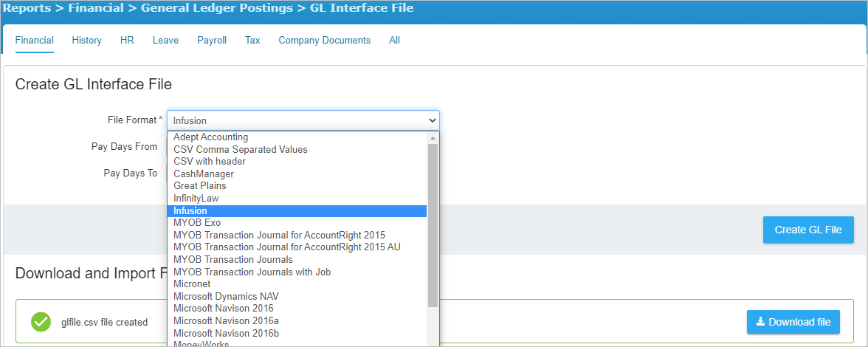The width and height of the screenshot is (868, 347).
Task: Open the History tab
Action: 86,41
